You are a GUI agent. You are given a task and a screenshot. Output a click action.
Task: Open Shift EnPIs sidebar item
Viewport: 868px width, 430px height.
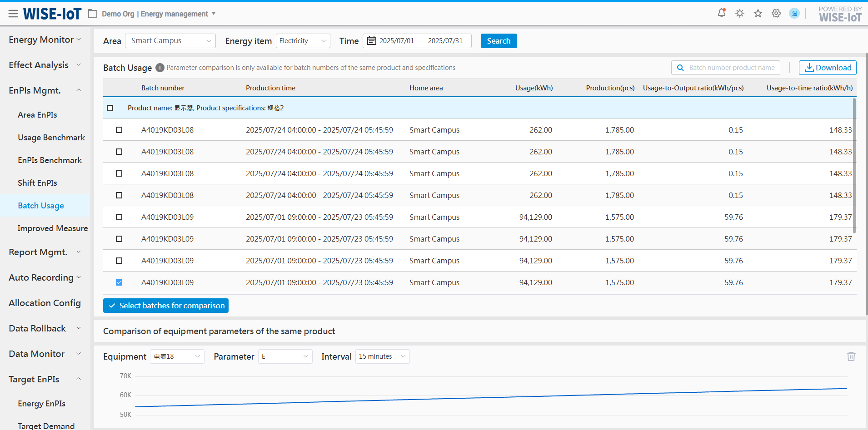point(37,183)
